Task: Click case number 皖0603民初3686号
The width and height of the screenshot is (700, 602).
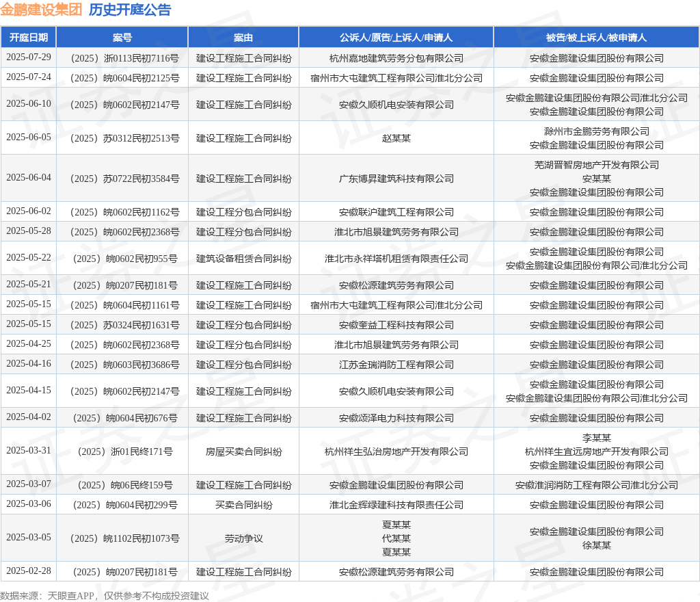Action: point(125,365)
